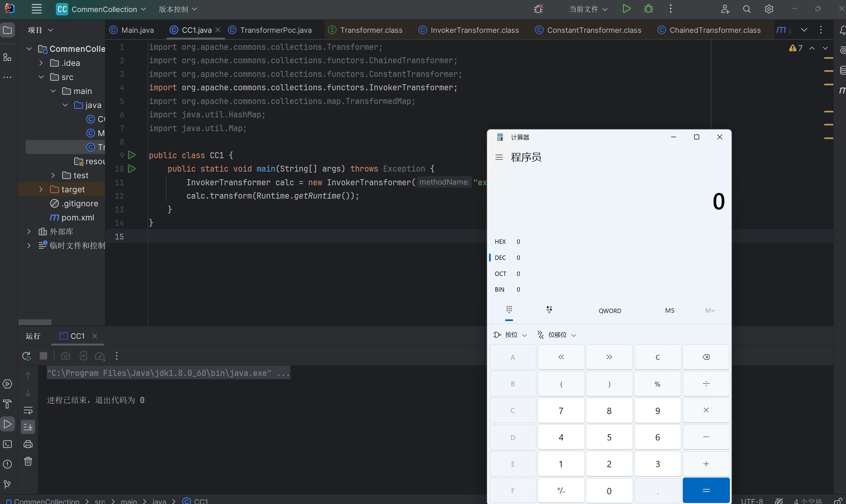Click the project panel horizontal scrollbar

35,322
